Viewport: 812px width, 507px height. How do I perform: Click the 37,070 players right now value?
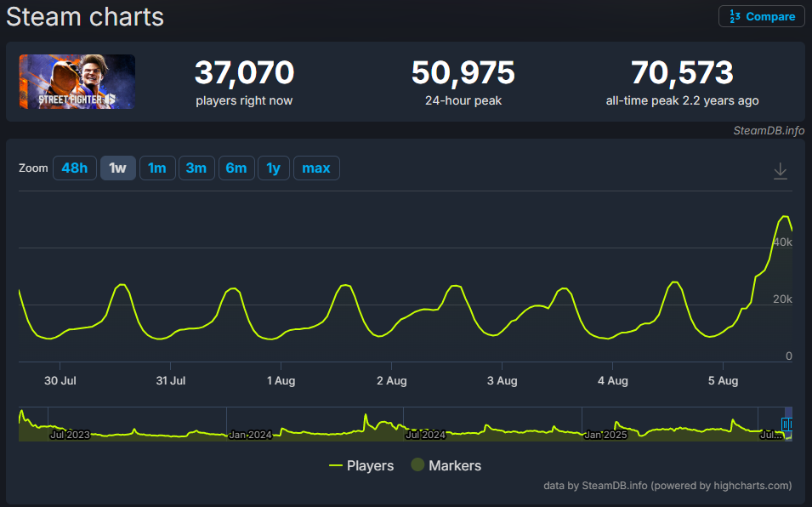[x=244, y=72]
